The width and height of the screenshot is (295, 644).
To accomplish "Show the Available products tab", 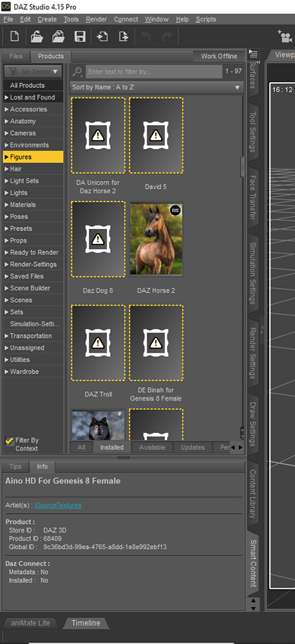I will click(152, 447).
